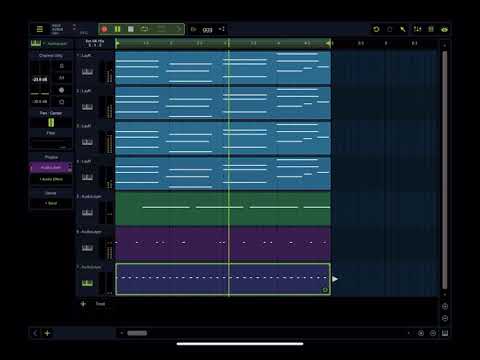This screenshot has width=480, height=360.
Task: Toggle solo S on channel strip
Action: coord(61,66)
